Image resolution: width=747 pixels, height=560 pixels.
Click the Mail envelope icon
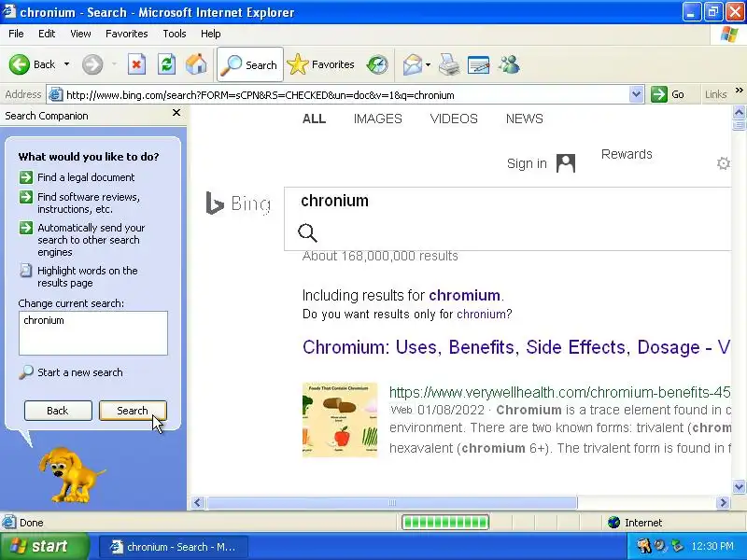pos(413,64)
